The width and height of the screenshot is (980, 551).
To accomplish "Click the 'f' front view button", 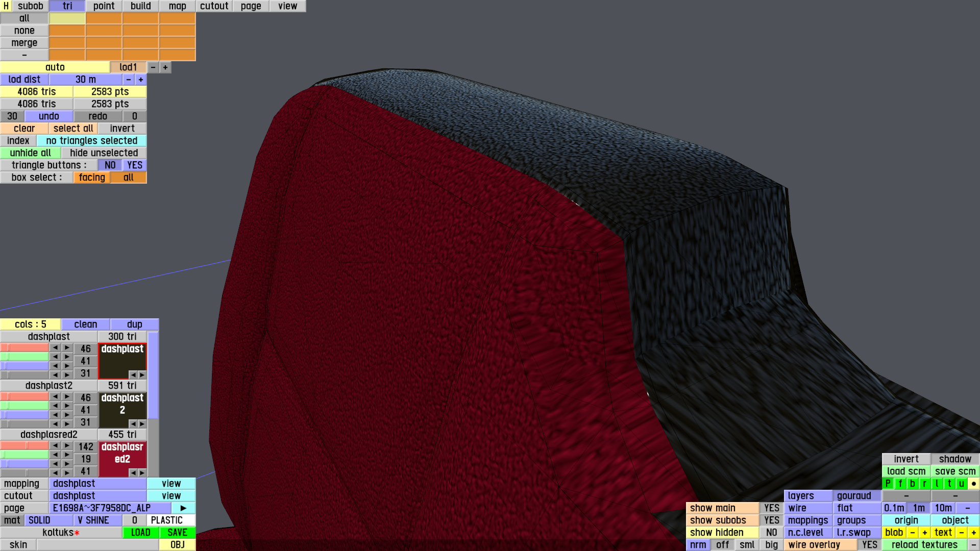I will click(900, 483).
